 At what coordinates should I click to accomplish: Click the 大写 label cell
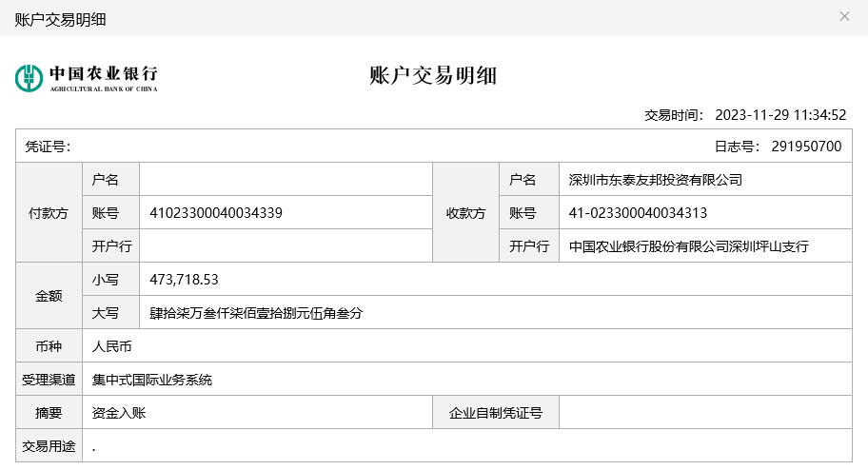(110, 313)
